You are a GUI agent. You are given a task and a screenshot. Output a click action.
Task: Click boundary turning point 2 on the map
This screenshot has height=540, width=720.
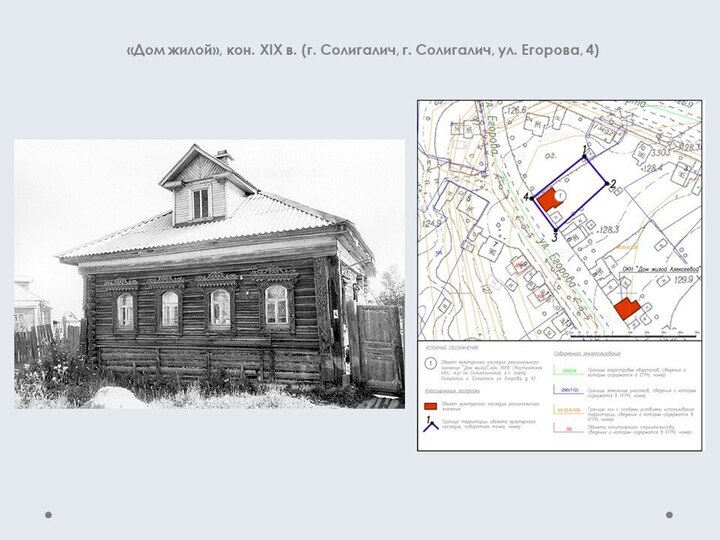click(607, 183)
